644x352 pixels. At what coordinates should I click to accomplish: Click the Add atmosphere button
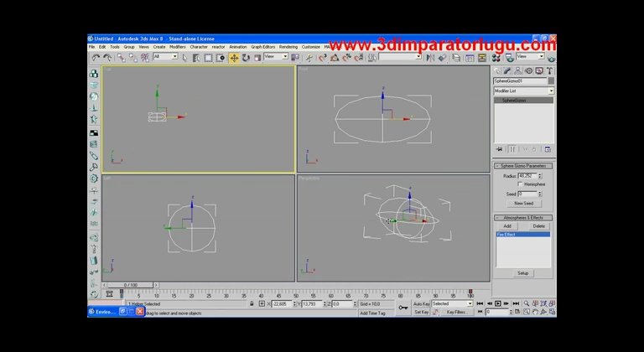tap(507, 226)
